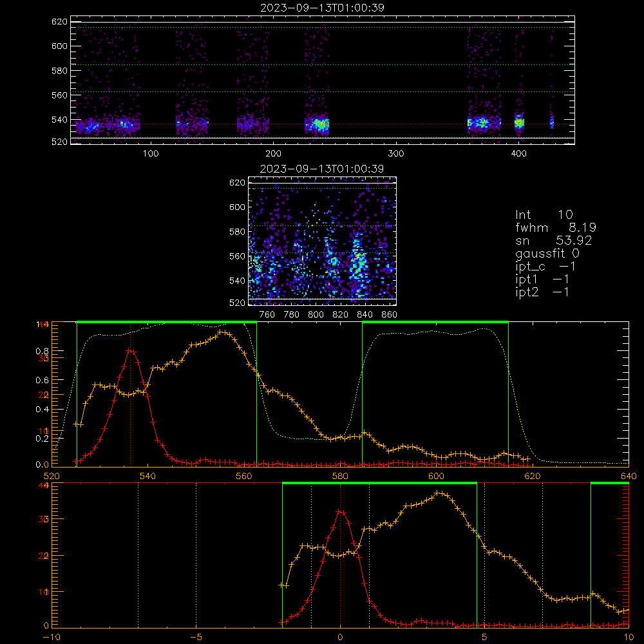
Task: Click y-axis label 580 of middle image
Action: (238, 232)
